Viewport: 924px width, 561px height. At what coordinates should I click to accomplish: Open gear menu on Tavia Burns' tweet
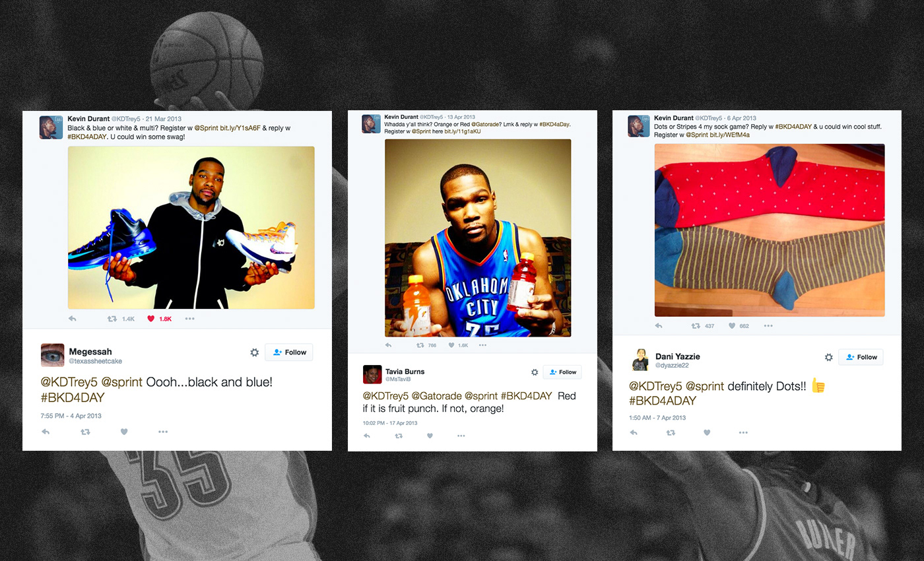[x=535, y=372]
